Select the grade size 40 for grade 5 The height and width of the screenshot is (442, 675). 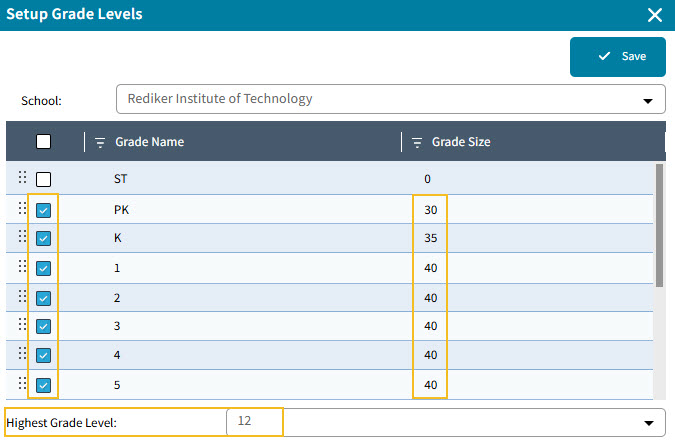click(x=430, y=385)
